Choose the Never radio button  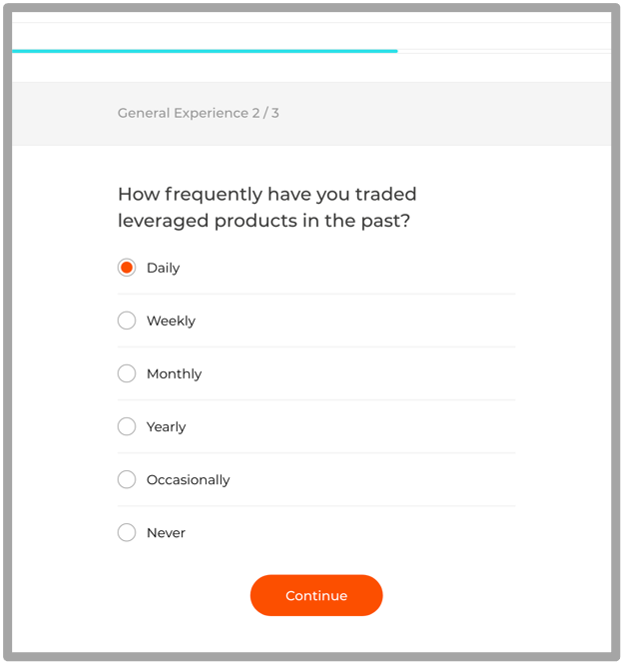coord(127,533)
